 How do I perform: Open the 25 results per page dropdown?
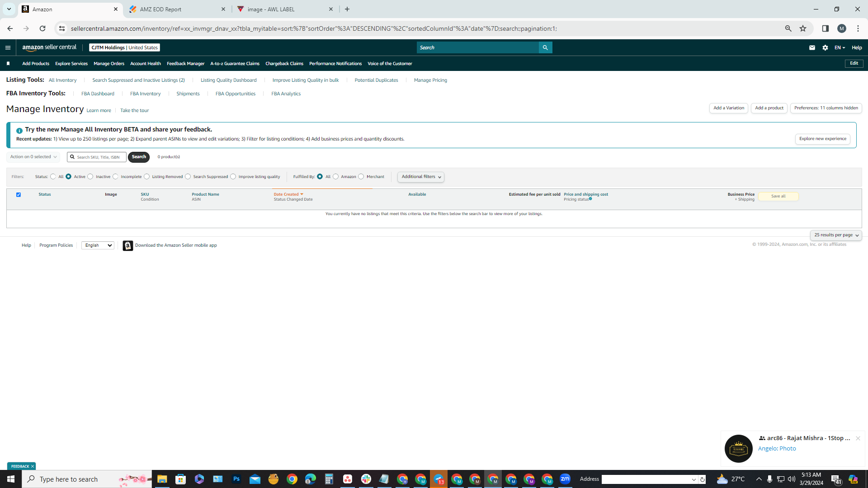pos(836,235)
